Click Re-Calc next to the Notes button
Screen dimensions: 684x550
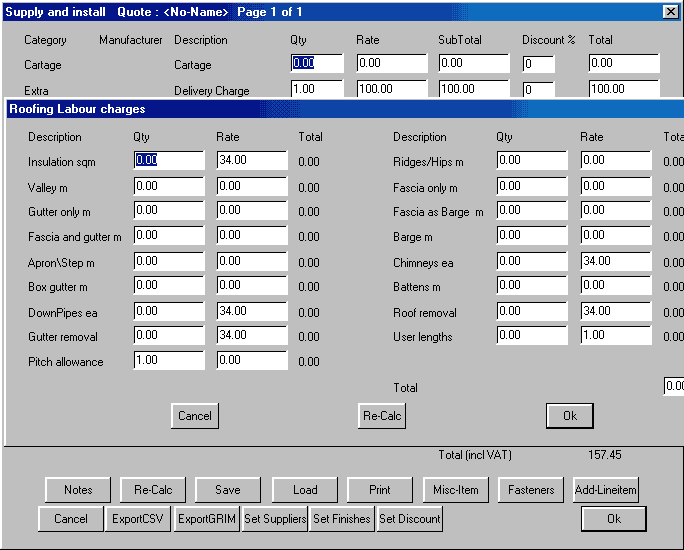[153, 490]
